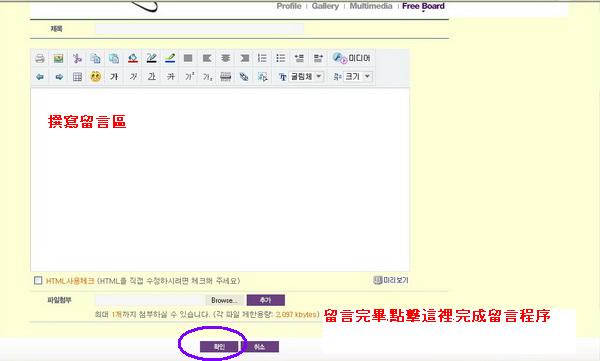Click the Copy icon in toolbar
The height and width of the screenshot is (361, 600).
coord(95,58)
